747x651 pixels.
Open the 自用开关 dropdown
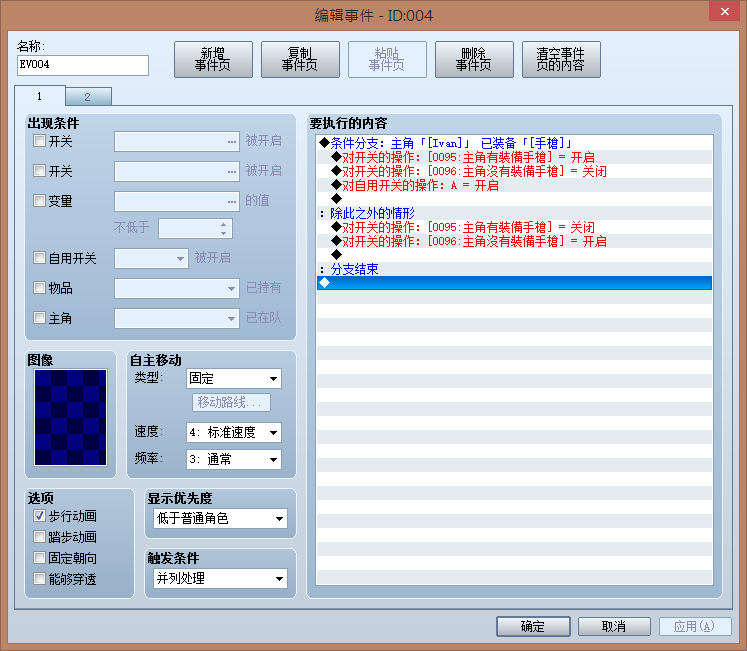(x=151, y=258)
